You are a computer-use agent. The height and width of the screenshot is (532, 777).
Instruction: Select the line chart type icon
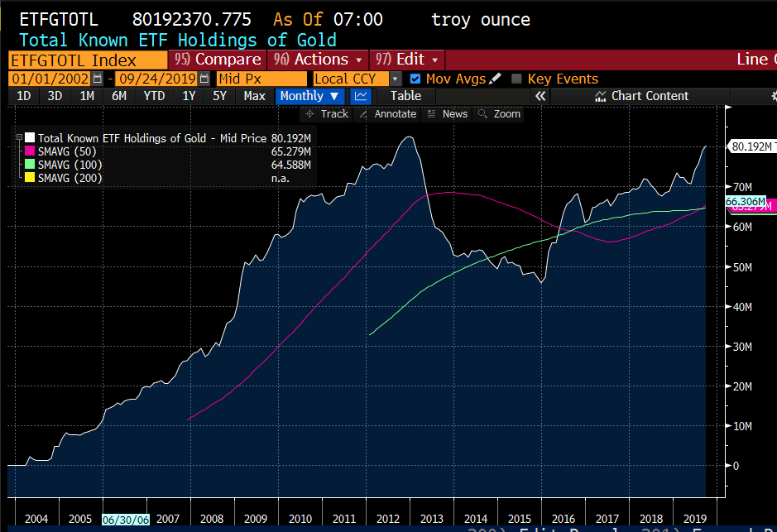(x=361, y=96)
